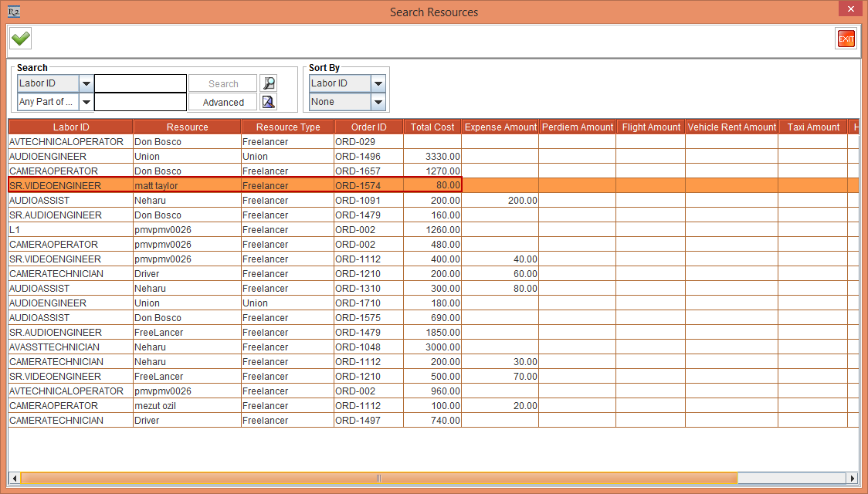Click the Order ID column header
This screenshot has width=868, height=494.
368,127
